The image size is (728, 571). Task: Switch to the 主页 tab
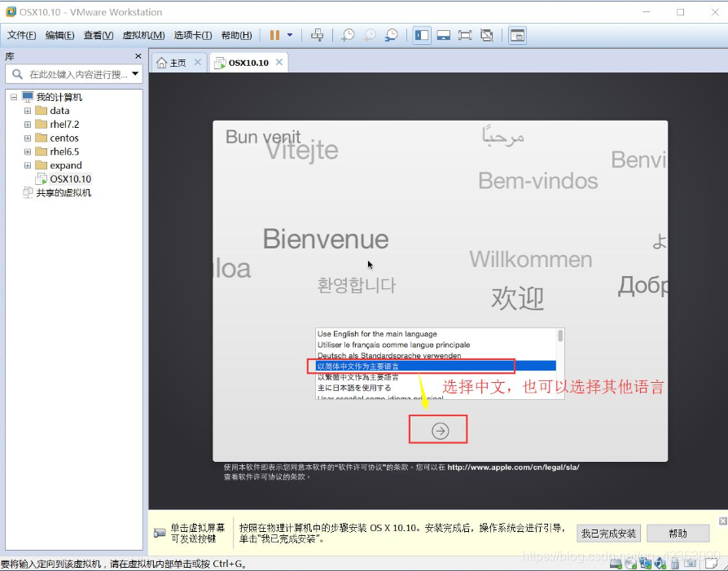[178, 63]
